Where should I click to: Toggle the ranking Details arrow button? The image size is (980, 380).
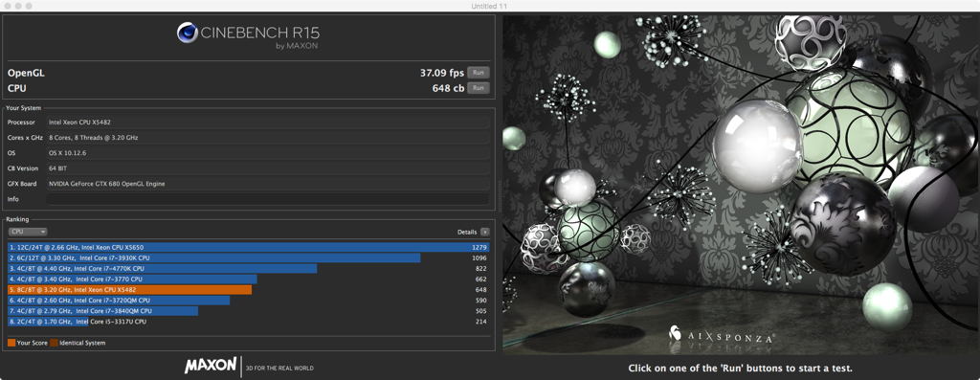(485, 232)
